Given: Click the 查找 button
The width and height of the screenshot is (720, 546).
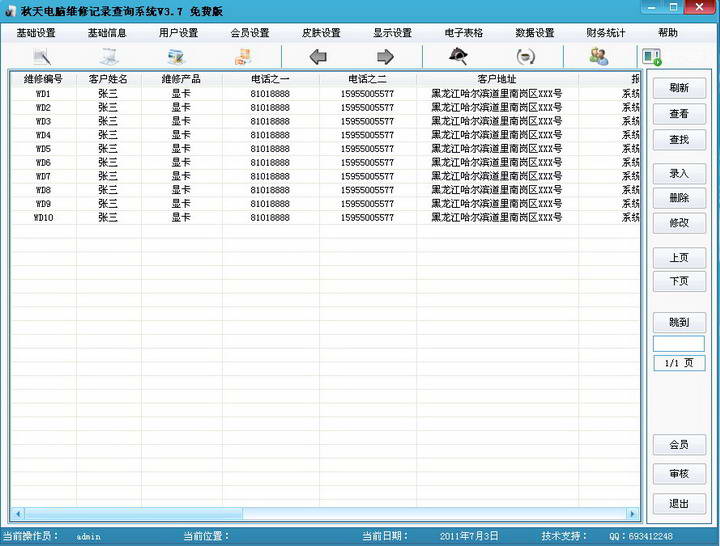Looking at the screenshot, I should 679,140.
